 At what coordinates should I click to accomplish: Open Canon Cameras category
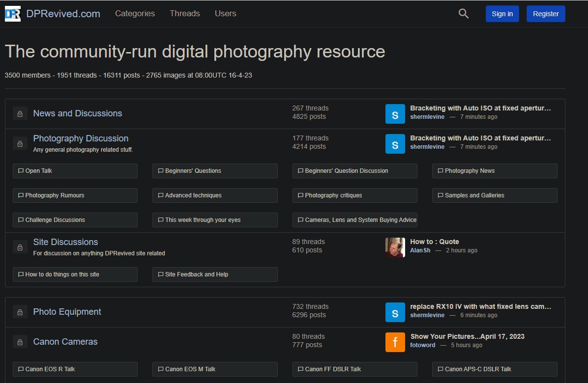[x=65, y=342]
